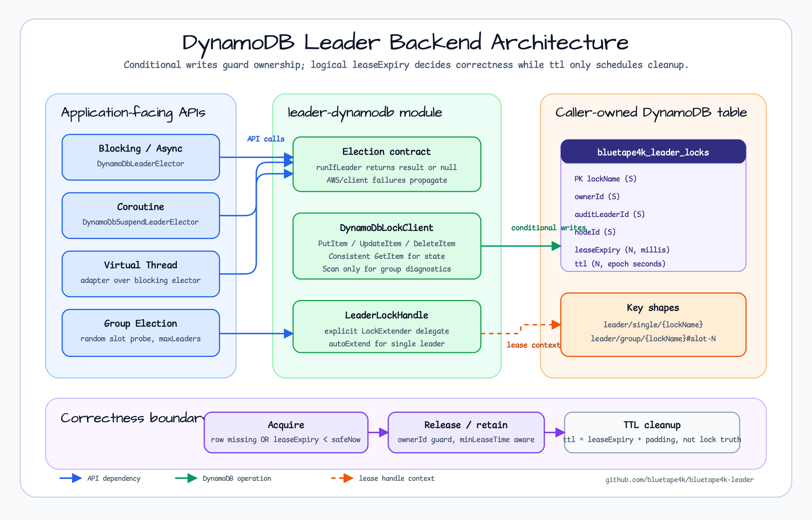Click 'autoExtend for single leader' line
This screenshot has width=812, height=520.
coord(386,344)
